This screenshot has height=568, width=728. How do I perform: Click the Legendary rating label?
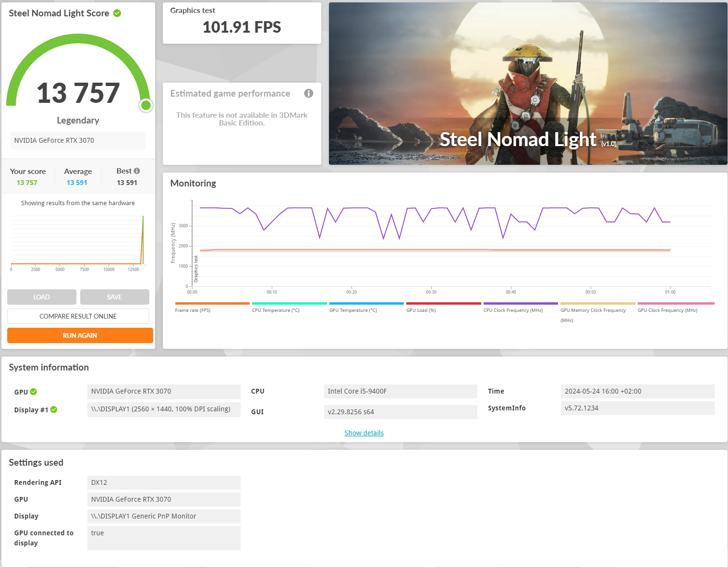click(x=78, y=120)
